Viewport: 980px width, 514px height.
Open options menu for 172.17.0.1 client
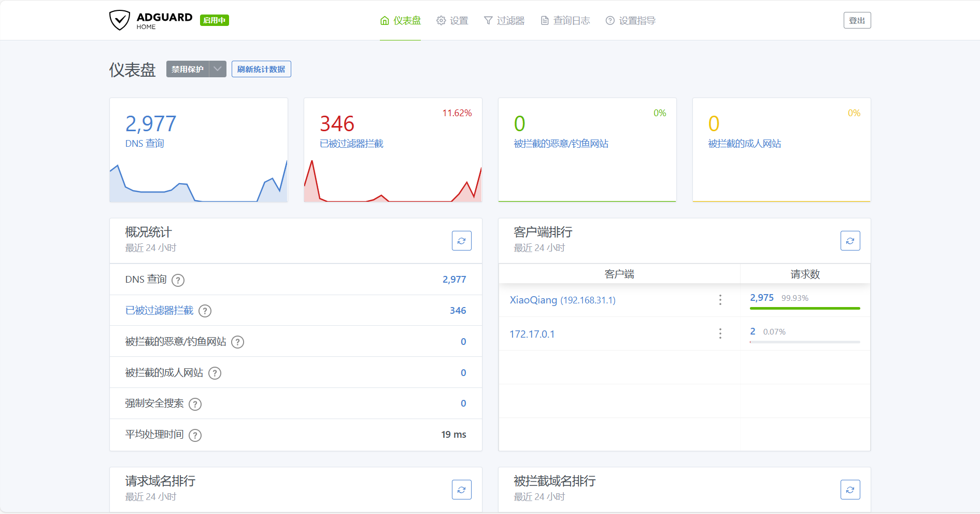tap(720, 334)
